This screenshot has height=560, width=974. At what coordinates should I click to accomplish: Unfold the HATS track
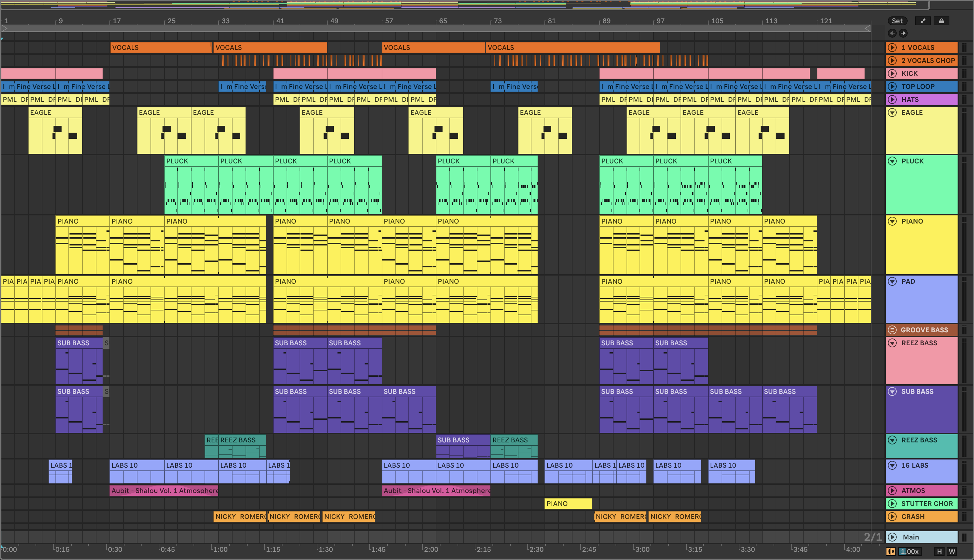893,99
